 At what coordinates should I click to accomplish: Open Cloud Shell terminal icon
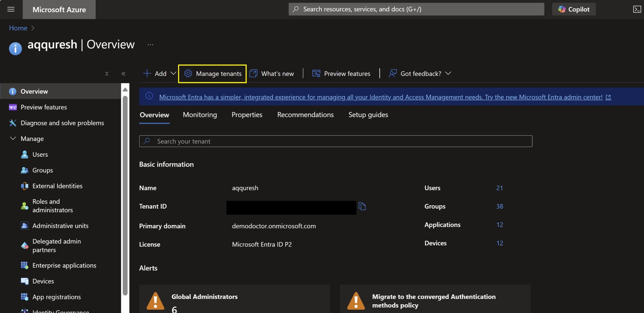pos(637,9)
